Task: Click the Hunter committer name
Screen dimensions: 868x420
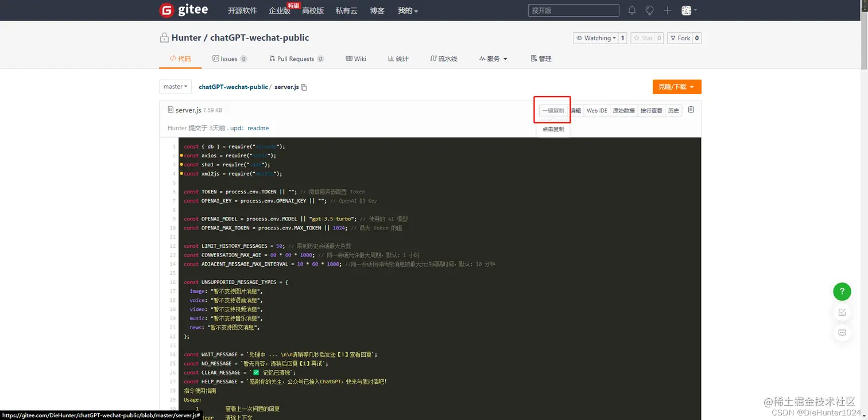Action: 177,128
